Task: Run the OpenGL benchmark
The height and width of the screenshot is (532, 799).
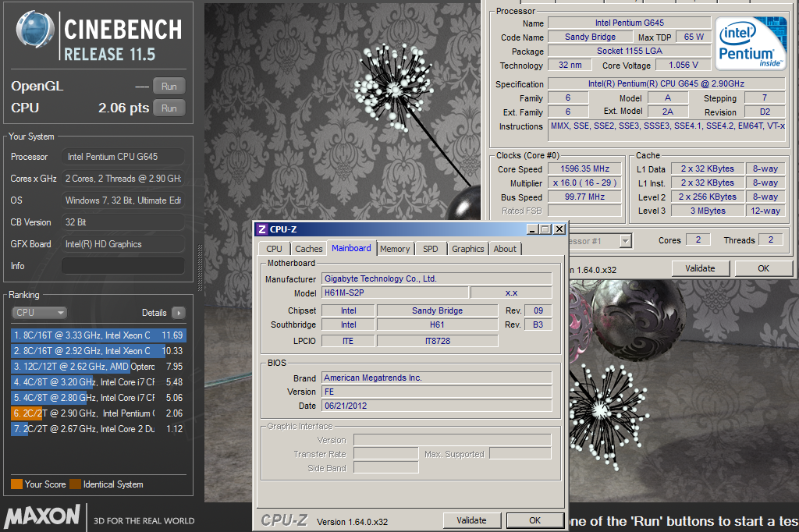Action: pos(169,86)
